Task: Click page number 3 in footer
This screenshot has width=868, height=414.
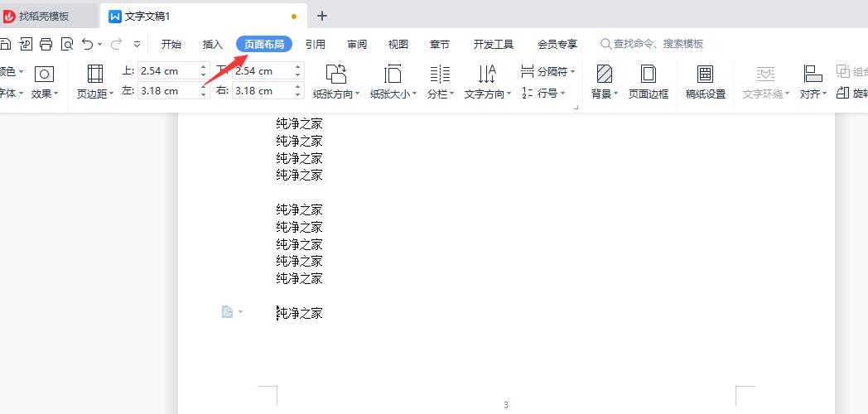Action: [506, 405]
